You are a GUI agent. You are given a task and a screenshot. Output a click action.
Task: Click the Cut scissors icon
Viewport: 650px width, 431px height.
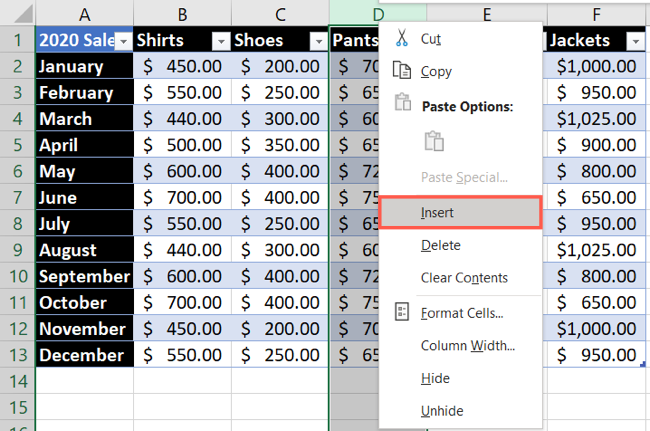coord(402,39)
